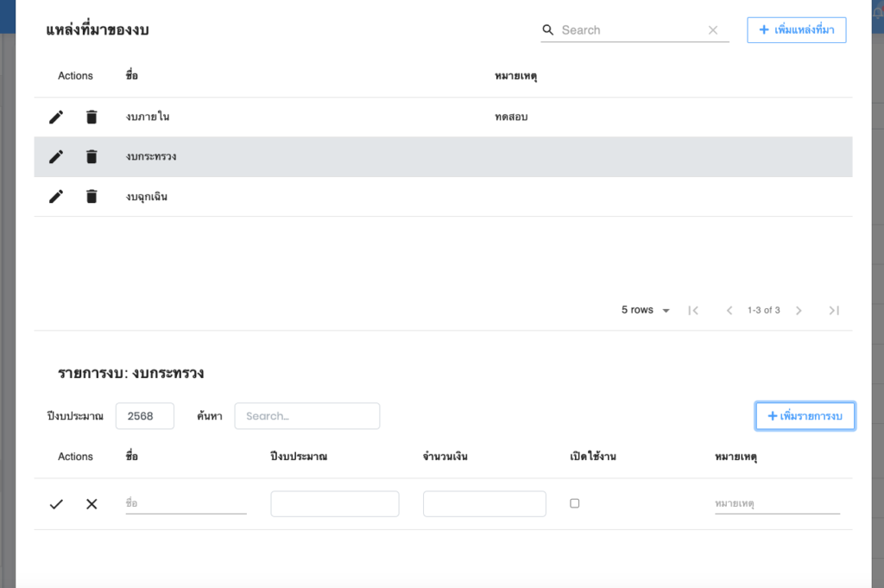This screenshot has height=588, width=884.
Task: Click the เพิ่มแหล่งที่มา button
Action: [x=796, y=30]
